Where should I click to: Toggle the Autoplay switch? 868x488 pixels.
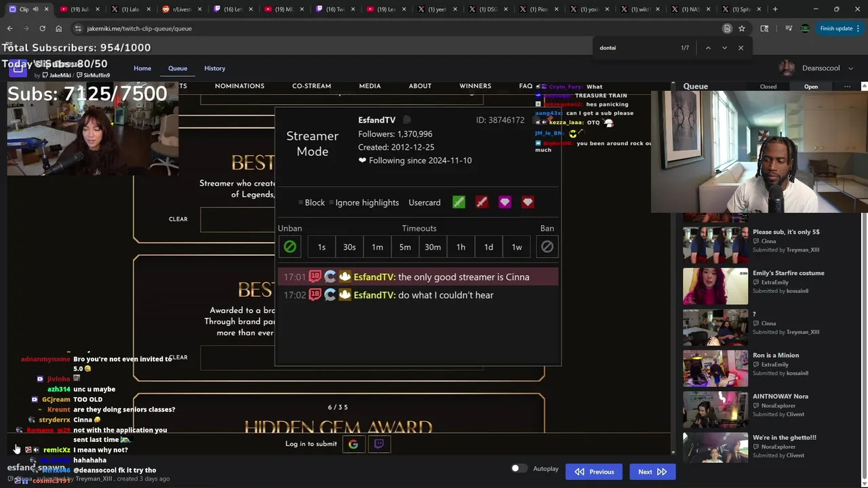click(x=519, y=468)
